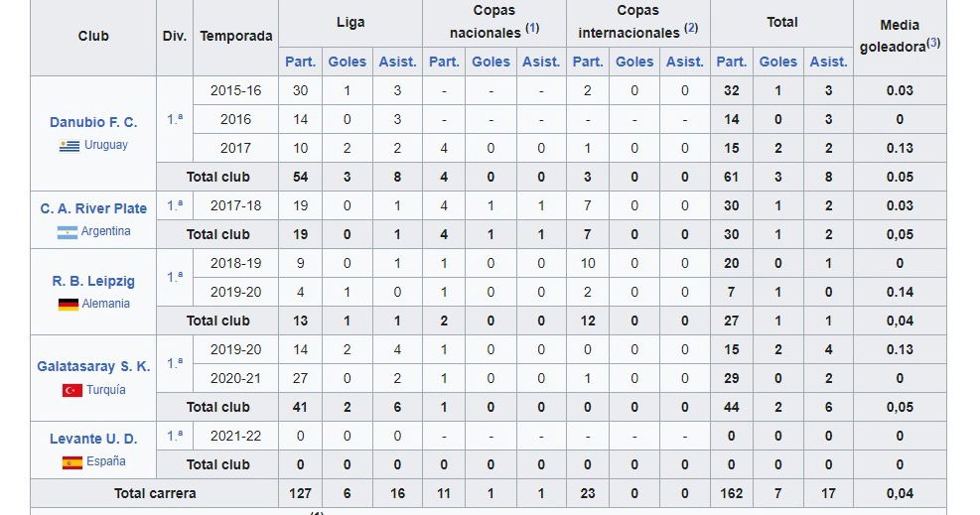The image size is (980, 515).
Task: Open footnote 2 beside Copas internacionales
Action: pos(691,28)
